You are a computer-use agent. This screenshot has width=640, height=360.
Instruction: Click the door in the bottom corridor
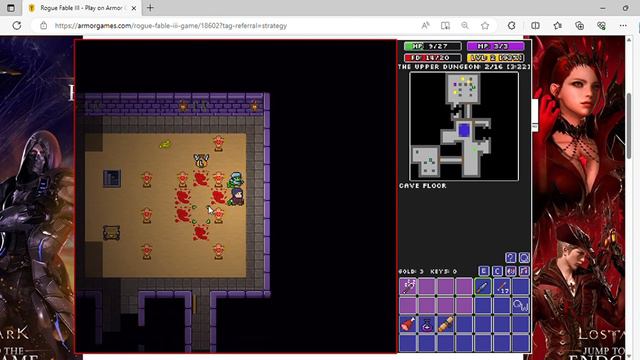pos(194,304)
